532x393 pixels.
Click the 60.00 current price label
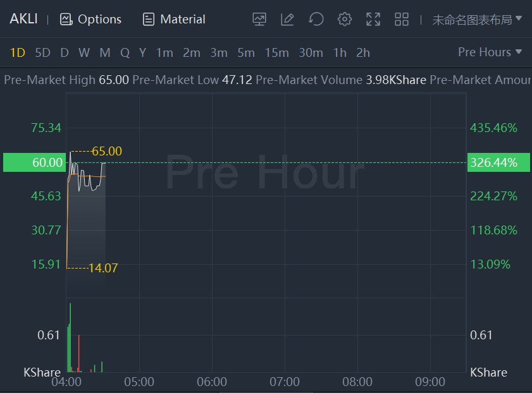point(34,162)
